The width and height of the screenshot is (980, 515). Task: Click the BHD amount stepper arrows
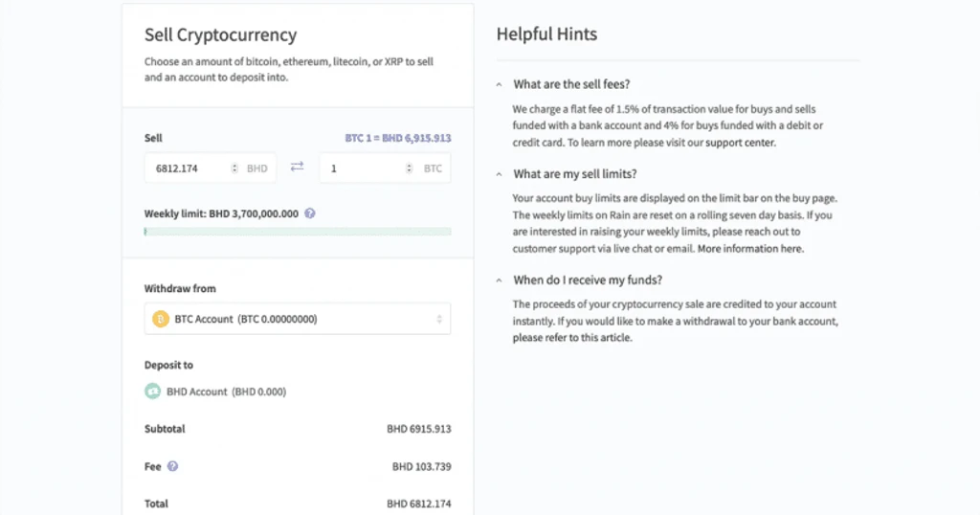(x=234, y=168)
